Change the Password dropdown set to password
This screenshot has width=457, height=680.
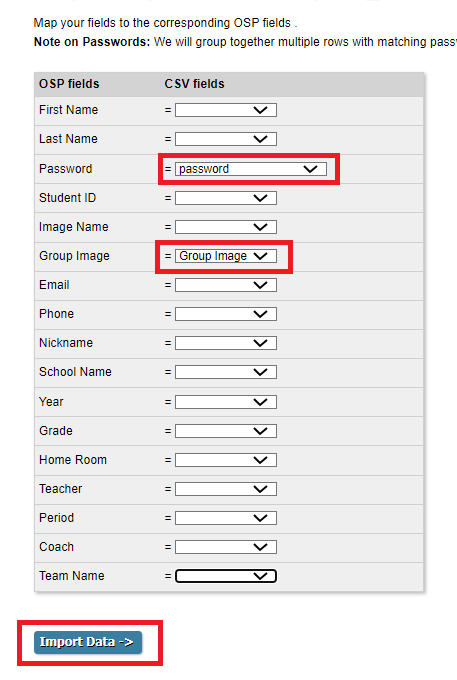pyautogui.click(x=251, y=169)
